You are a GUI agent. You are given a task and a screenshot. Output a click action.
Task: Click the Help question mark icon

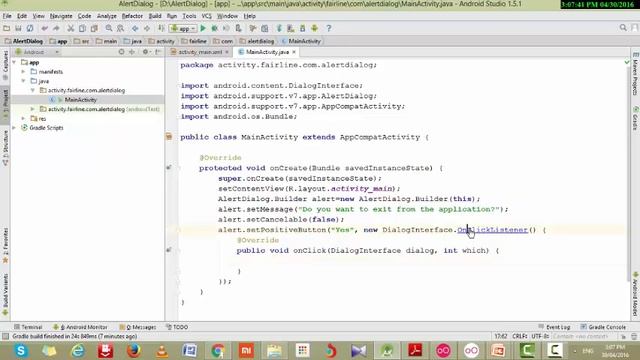click(x=329, y=28)
